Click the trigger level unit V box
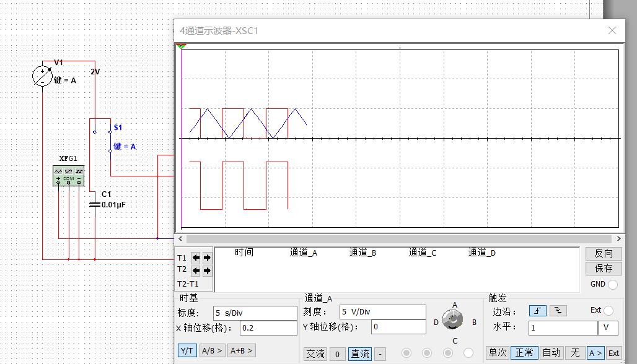Image resolution: width=637 pixels, height=364 pixels. (x=608, y=328)
